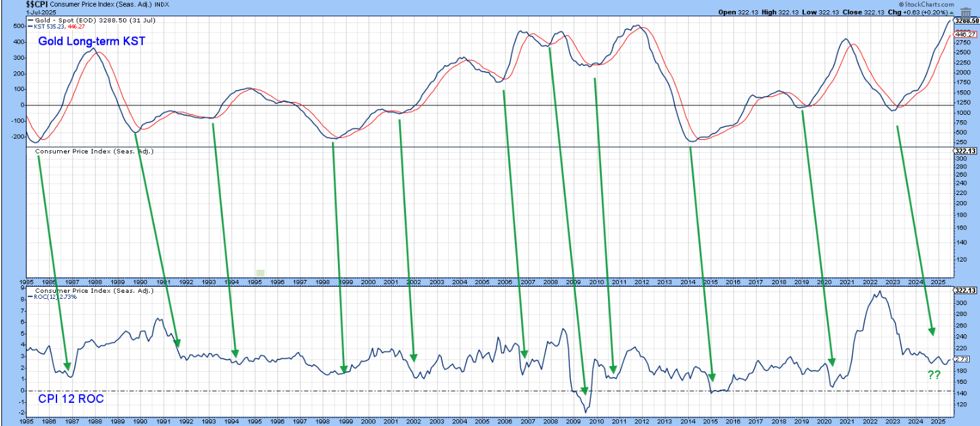
Task: Click the 2.73 ROC value axis label
Action: pyautogui.click(x=965, y=359)
